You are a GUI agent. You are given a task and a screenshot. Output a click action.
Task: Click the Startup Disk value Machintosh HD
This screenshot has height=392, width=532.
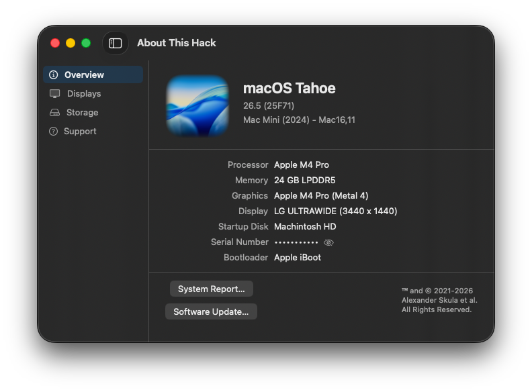point(305,226)
